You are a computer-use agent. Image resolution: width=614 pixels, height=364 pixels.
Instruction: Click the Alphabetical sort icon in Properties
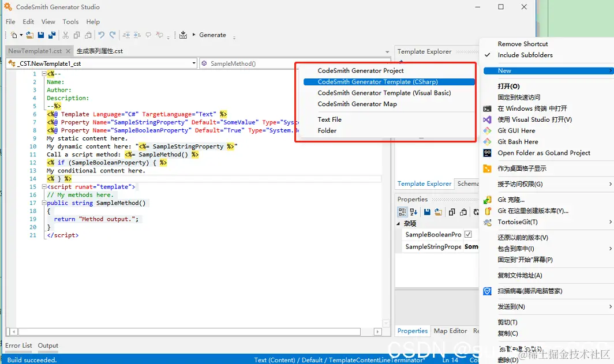click(x=414, y=212)
